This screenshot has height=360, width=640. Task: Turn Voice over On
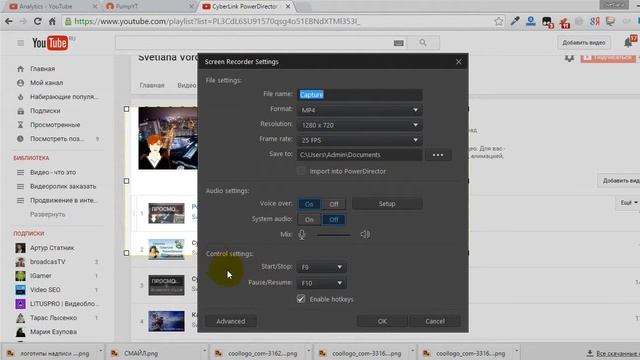tap(309, 204)
